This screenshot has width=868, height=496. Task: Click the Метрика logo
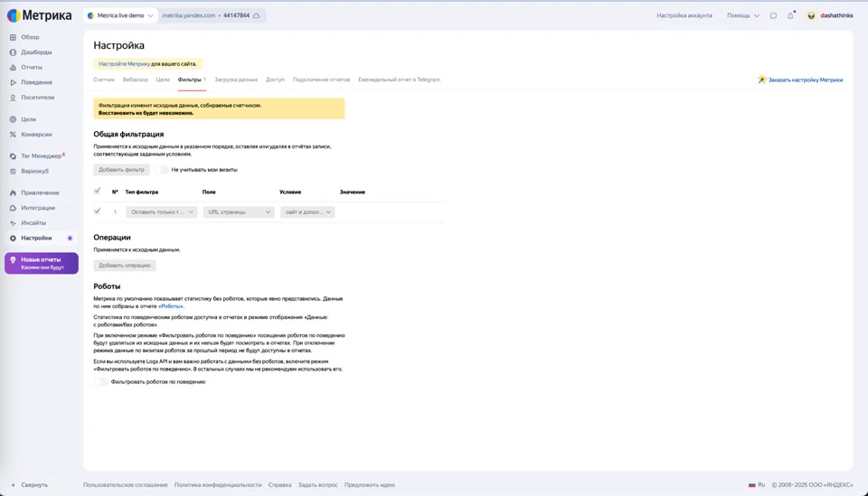click(40, 15)
